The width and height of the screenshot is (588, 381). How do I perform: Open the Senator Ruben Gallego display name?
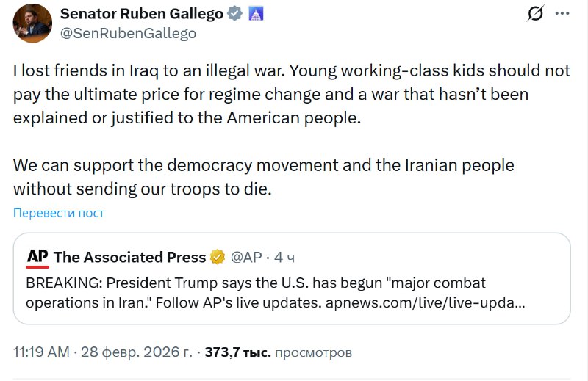[x=143, y=14]
